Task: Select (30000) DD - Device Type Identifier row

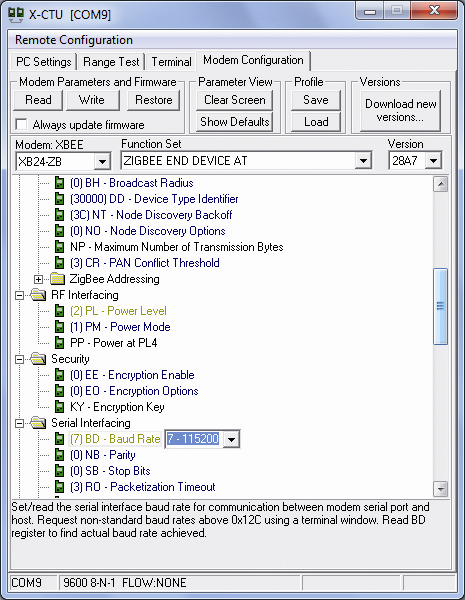Action: (x=154, y=199)
